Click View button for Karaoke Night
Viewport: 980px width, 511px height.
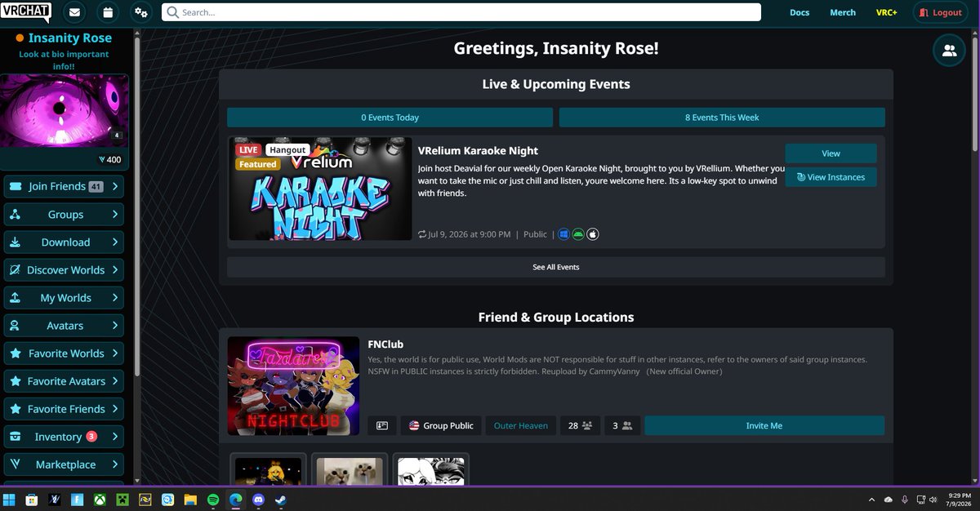831,153
